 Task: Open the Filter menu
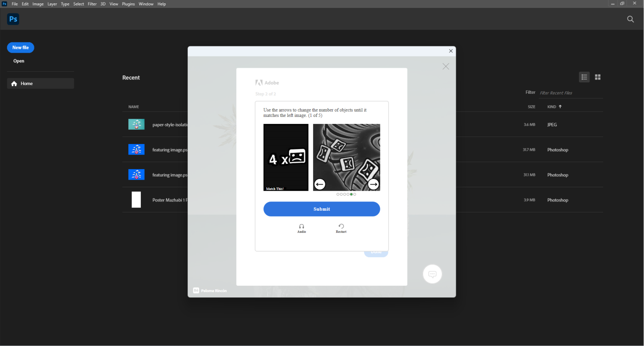tap(92, 4)
